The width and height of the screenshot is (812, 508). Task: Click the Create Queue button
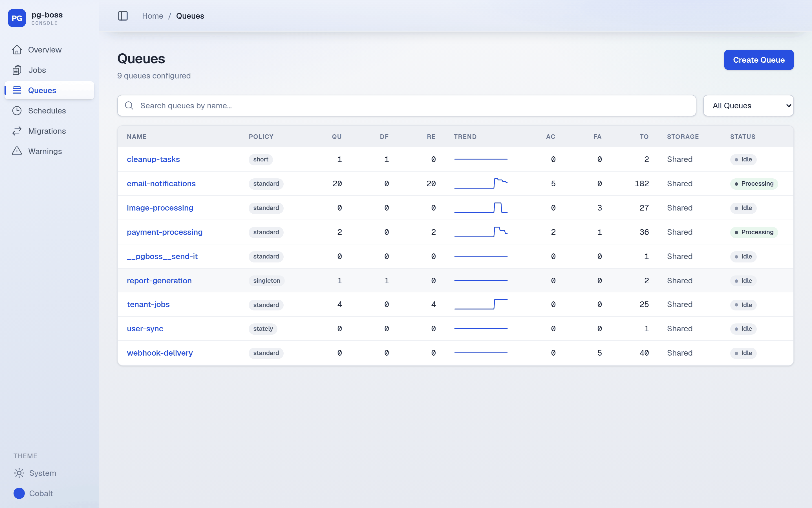(759, 60)
